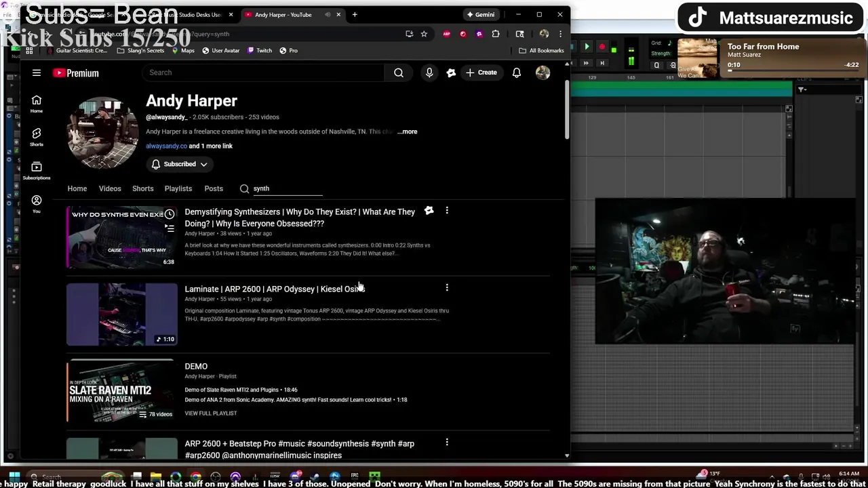Open options for the Laminate video
Viewport: 868px width, 488px height.
(447, 288)
